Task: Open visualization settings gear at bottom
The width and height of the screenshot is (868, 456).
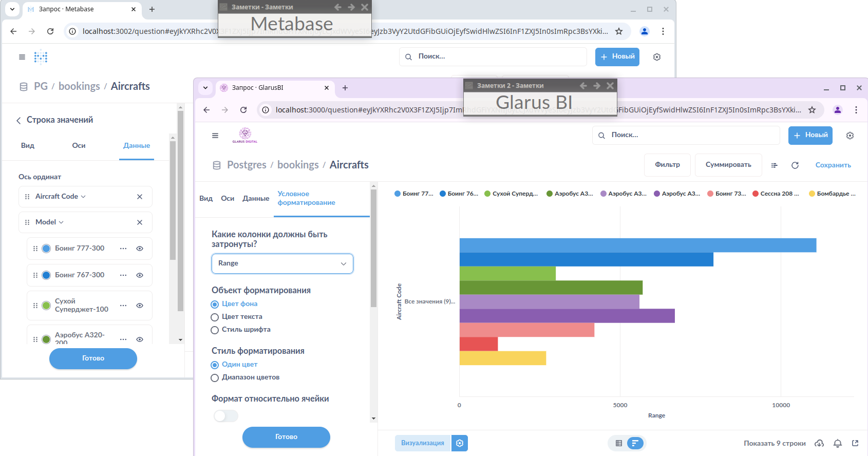Action: click(x=460, y=443)
